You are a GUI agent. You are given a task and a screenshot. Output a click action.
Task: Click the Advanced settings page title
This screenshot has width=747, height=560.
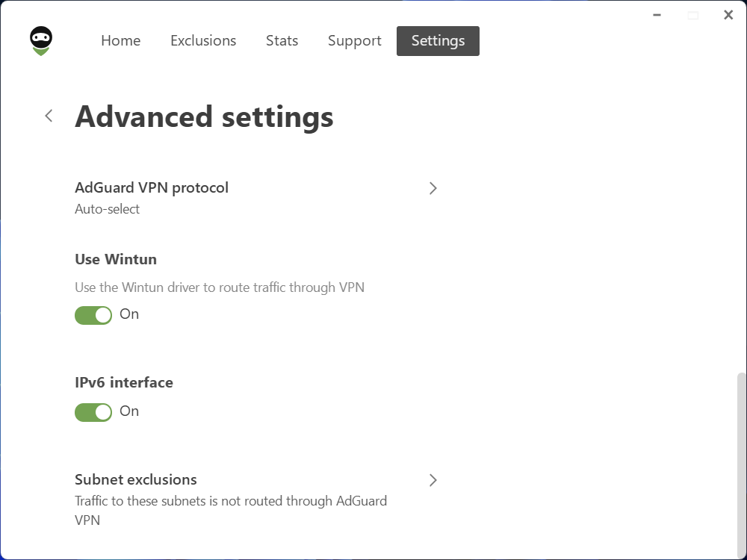click(205, 116)
